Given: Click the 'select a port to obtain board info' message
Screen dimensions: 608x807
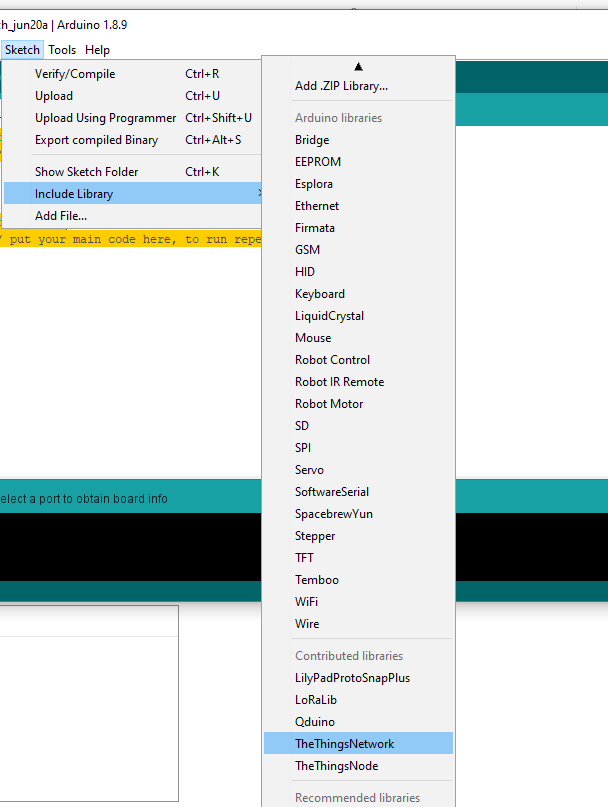Looking at the screenshot, I should click(x=83, y=499).
